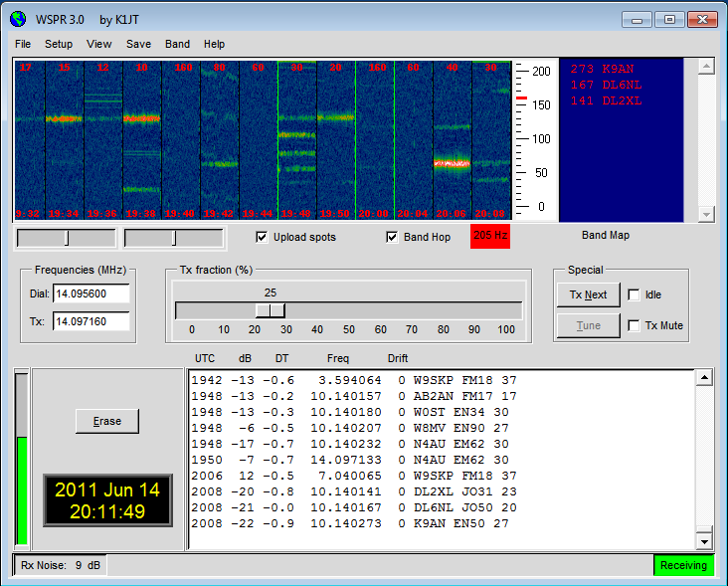The height and width of the screenshot is (586, 728).
Task: Click the Erase button
Action: click(107, 421)
